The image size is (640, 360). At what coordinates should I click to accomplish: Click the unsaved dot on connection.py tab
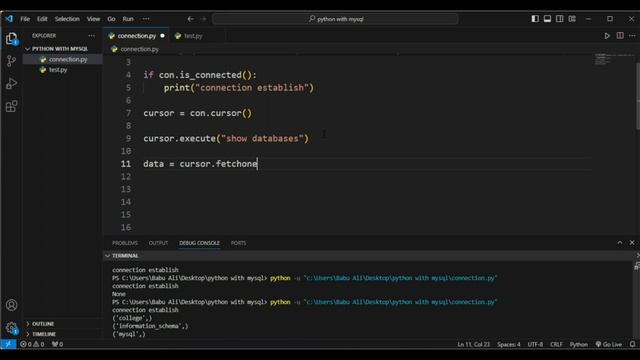tap(162, 36)
